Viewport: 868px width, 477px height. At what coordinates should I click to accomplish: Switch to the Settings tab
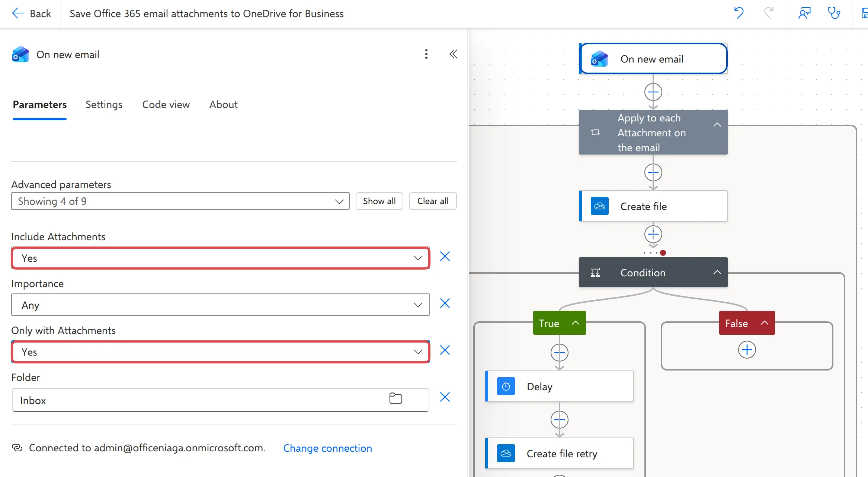[x=104, y=105]
